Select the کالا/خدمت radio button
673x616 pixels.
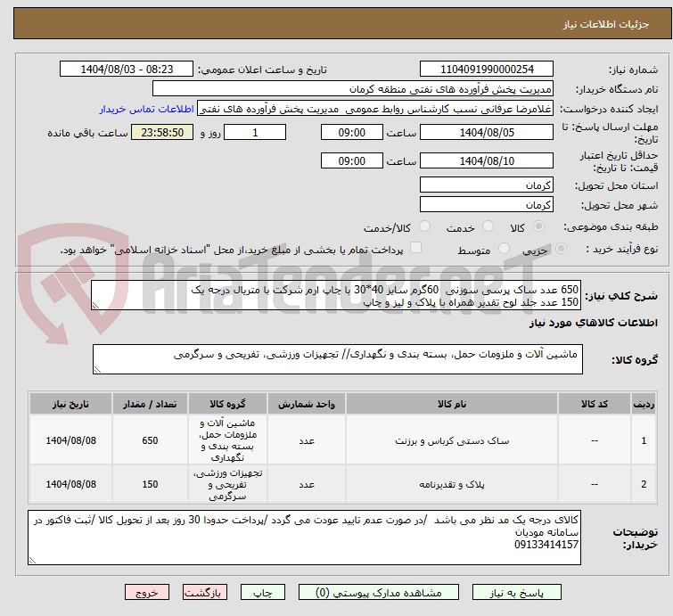pos(424,226)
